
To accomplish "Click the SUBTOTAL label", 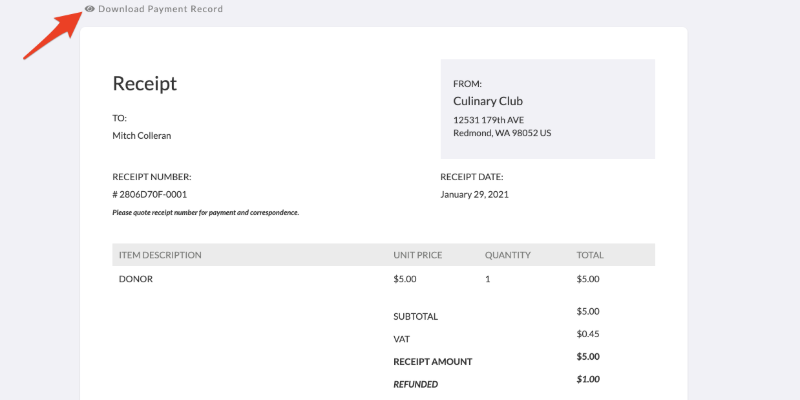I will coord(415,316).
